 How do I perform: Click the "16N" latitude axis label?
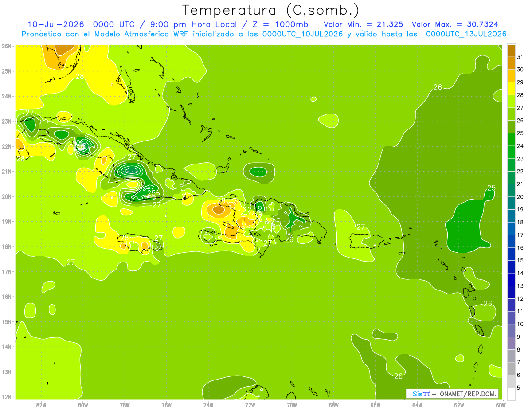[6, 297]
